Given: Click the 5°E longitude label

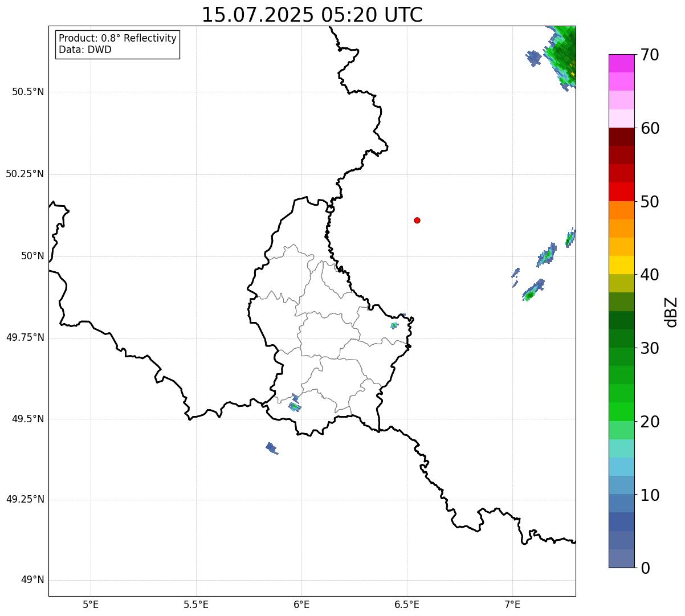Looking at the screenshot, I should click(91, 604).
